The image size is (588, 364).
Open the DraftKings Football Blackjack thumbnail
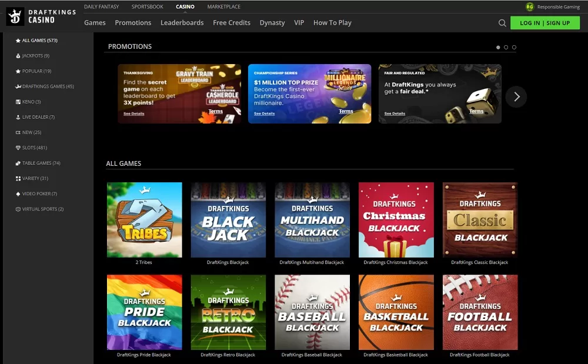point(480,312)
